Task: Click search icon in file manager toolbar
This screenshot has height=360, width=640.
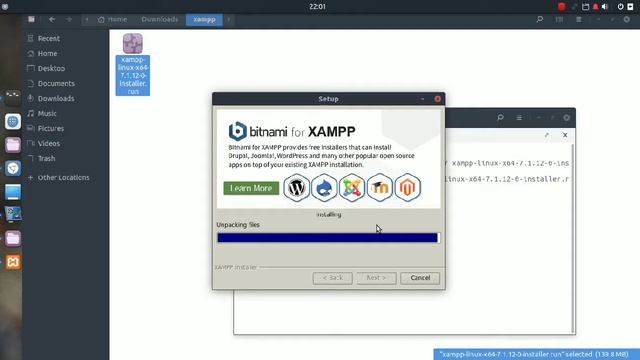Action: tap(540, 19)
